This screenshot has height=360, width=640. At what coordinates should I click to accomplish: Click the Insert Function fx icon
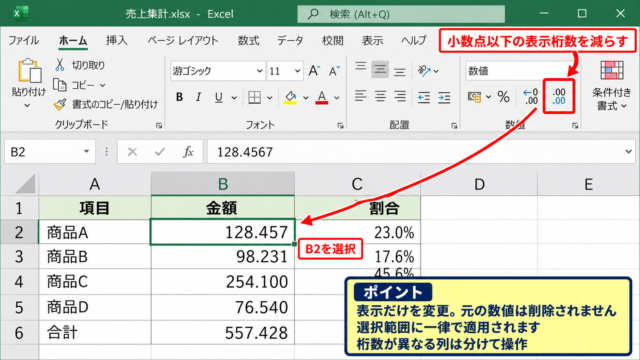[188, 152]
